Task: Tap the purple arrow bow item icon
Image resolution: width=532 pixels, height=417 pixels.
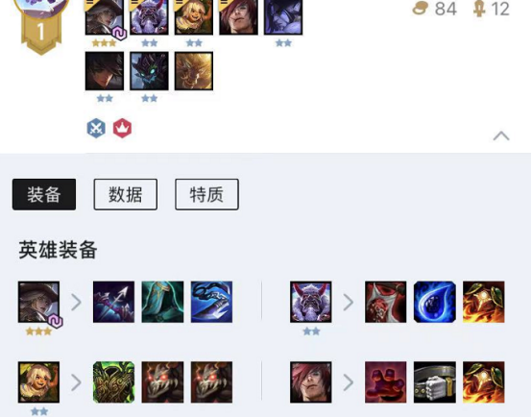Action: tap(113, 302)
